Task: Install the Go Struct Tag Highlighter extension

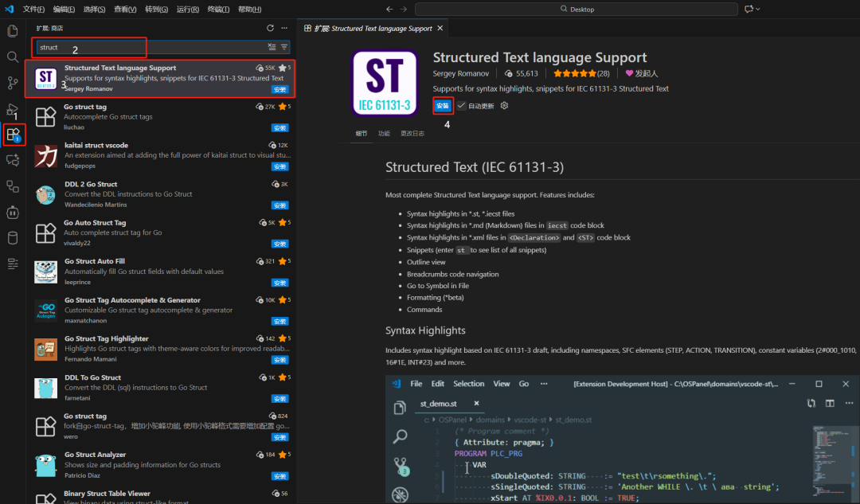Action: point(279,361)
